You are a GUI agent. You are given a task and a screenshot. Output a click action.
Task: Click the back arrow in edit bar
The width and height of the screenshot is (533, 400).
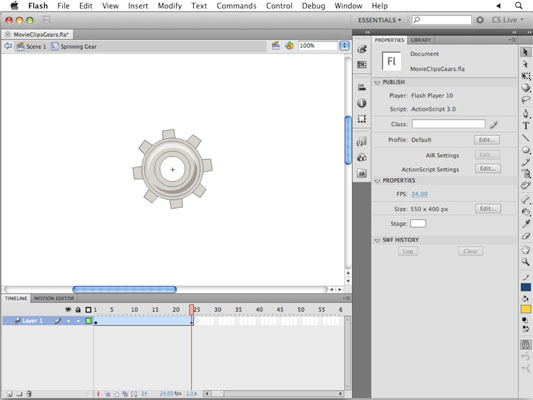[x=8, y=46]
